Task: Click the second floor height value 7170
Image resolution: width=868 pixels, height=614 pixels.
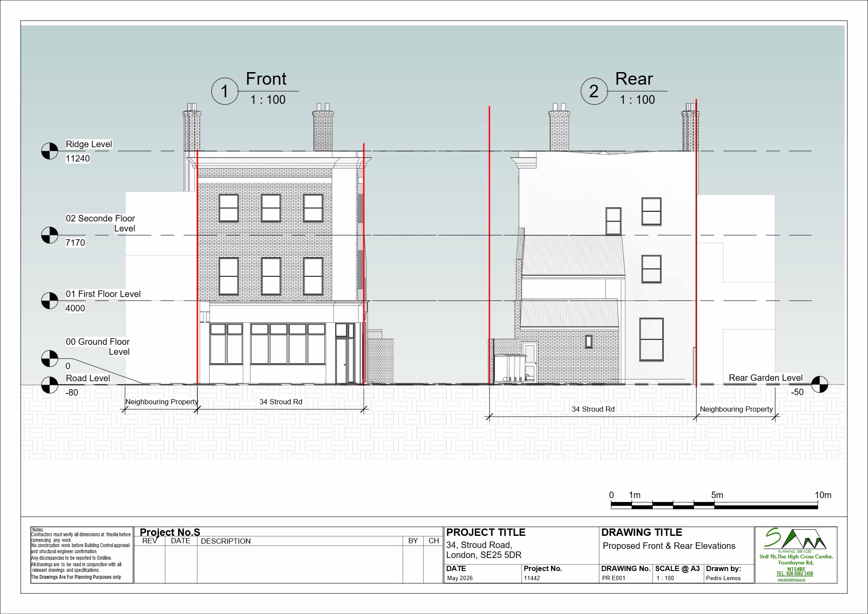Action: (x=75, y=243)
